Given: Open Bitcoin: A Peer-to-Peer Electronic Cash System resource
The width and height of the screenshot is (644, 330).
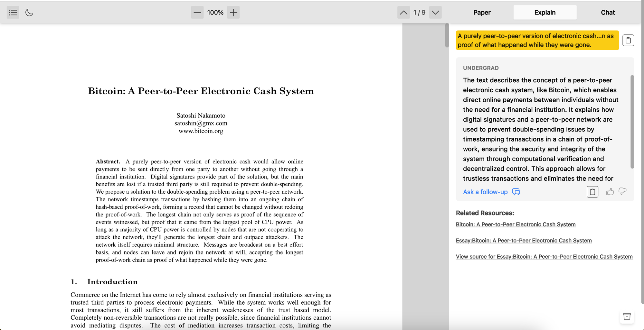Looking at the screenshot, I should tap(516, 225).
